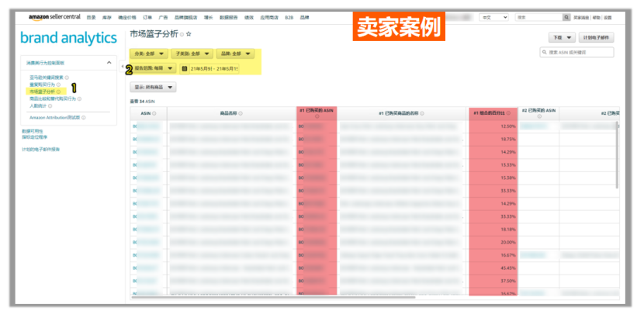
Task: Click the info icon under #1 已购买的 ASIN header
Action: pos(317,116)
